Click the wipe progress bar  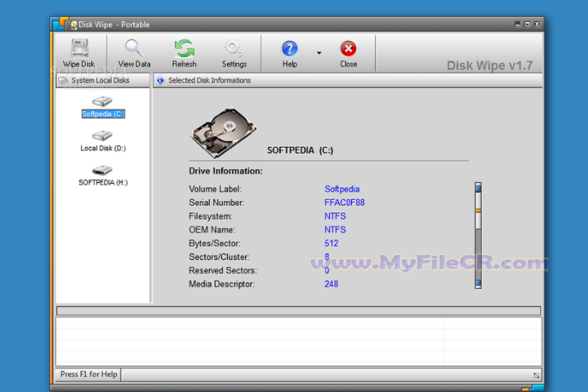(299, 310)
